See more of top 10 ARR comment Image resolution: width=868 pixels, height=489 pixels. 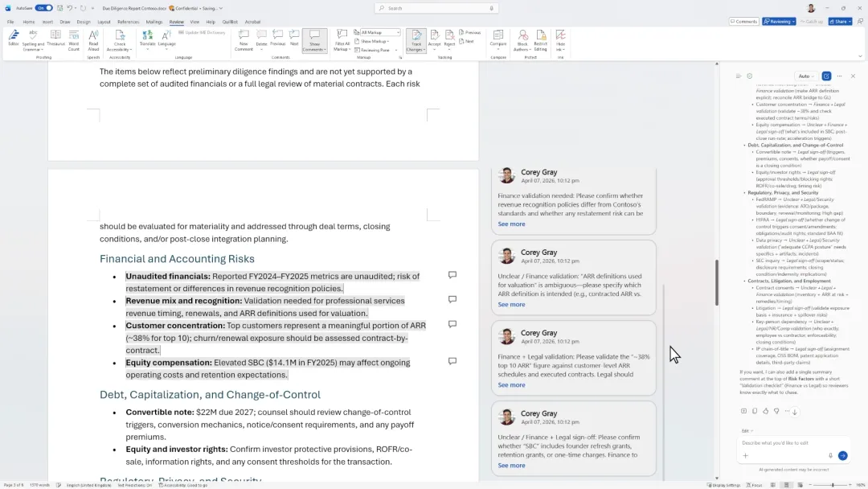coord(511,385)
